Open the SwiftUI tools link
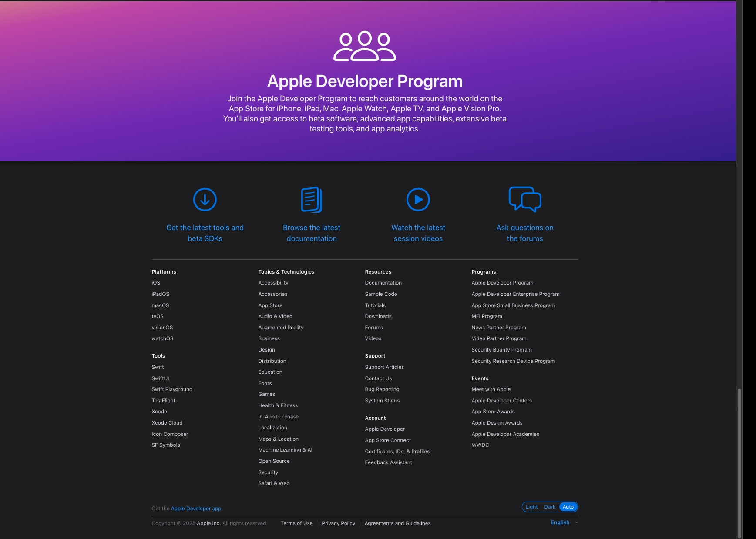The height and width of the screenshot is (539, 756). tap(160, 378)
